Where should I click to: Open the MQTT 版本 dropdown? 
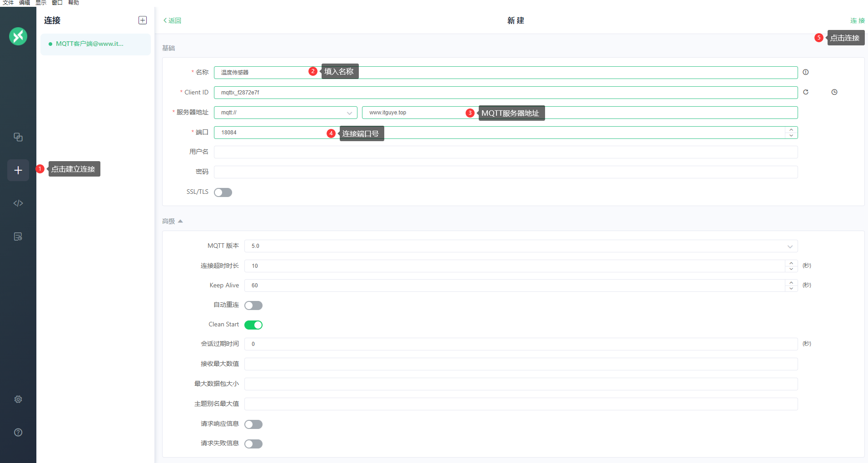521,246
